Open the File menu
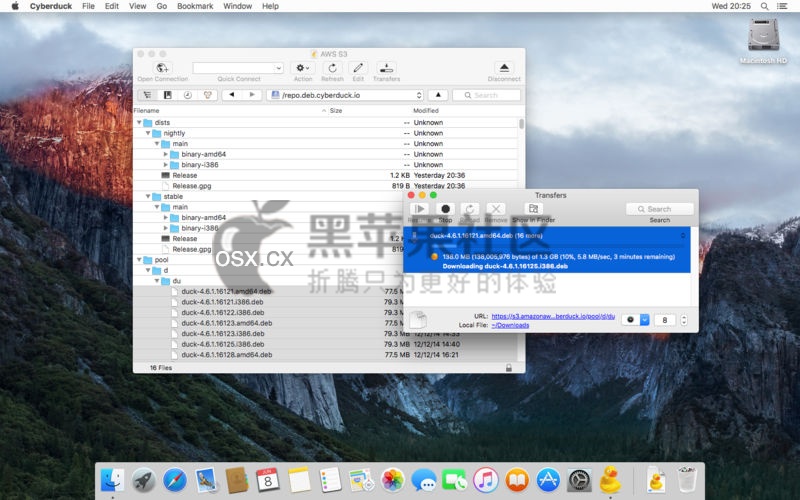Image resolution: width=800 pixels, height=500 pixels. [x=88, y=6]
